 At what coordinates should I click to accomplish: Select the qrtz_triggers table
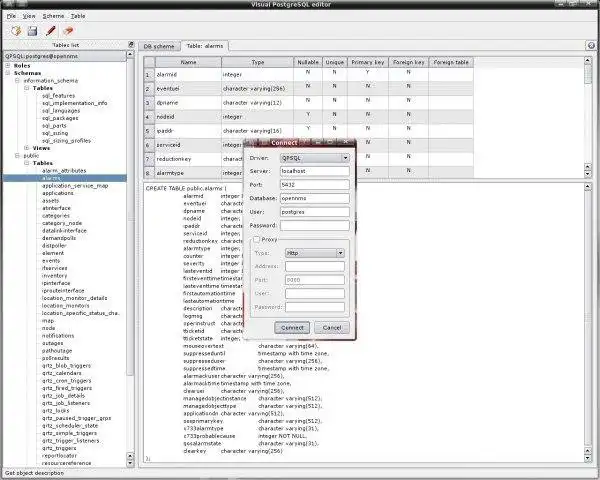click(59, 448)
